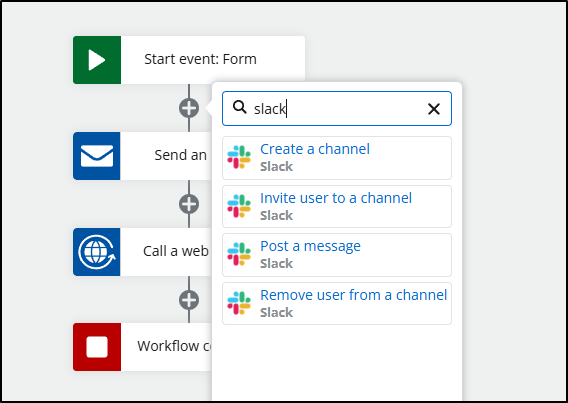Screen dimensions: 568x403
Task: Select the red Workflow complete stop icon
Action: [97, 347]
